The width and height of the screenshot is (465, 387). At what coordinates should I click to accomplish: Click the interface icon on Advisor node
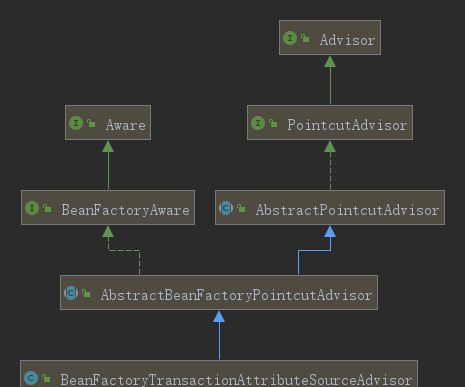(x=290, y=38)
